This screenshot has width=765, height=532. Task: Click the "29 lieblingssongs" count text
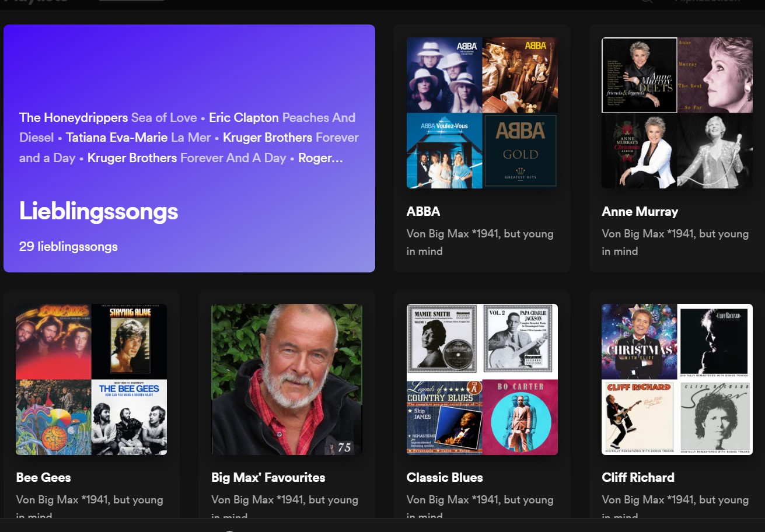(68, 246)
